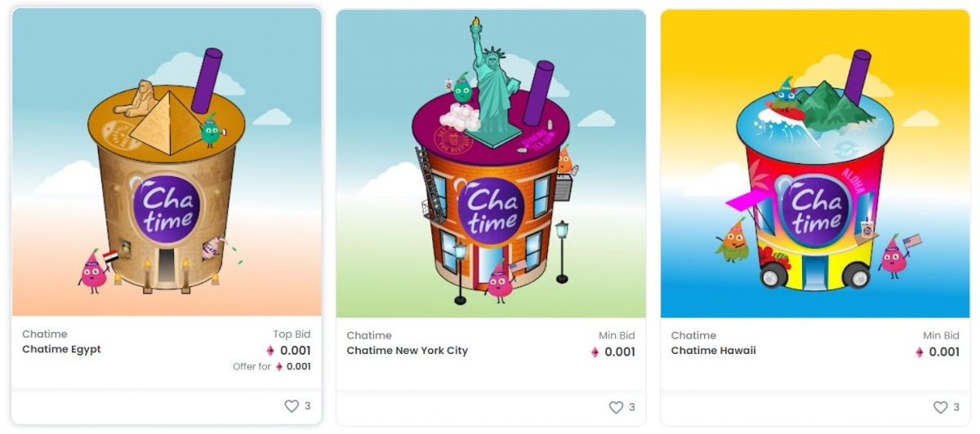The width and height of the screenshot is (980, 434).
Task: Click the Chatime collection name on Hawaii card
Action: tap(693, 335)
